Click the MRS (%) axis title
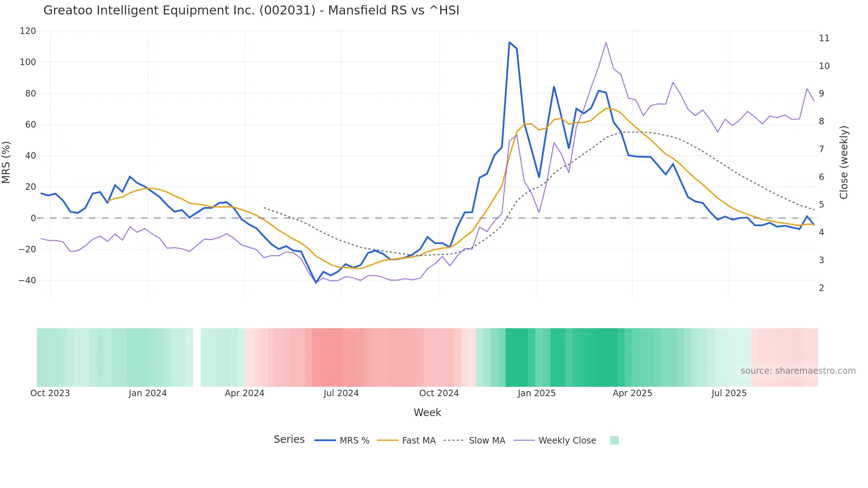Screen dimensions: 868x488 (x=6, y=162)
